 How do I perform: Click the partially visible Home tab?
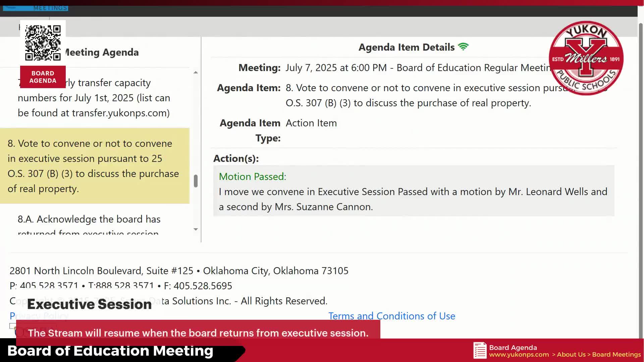tap(20, 27)
